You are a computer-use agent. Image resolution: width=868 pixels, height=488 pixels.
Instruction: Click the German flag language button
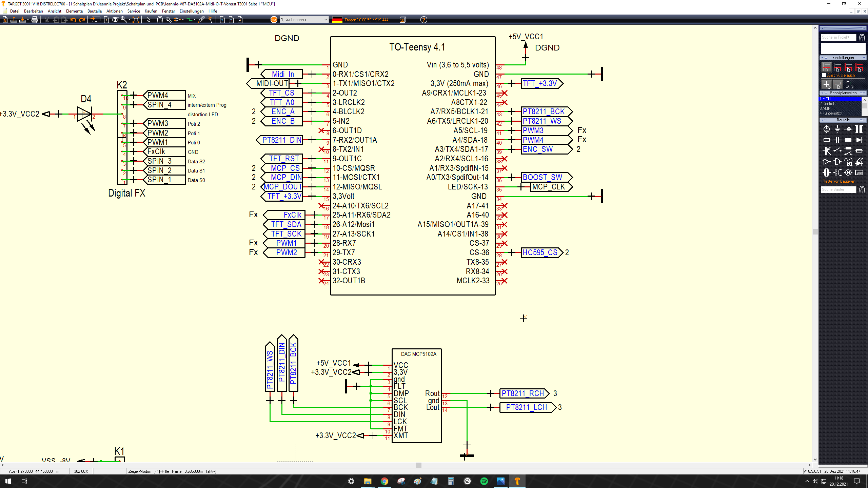click(337, 20)
